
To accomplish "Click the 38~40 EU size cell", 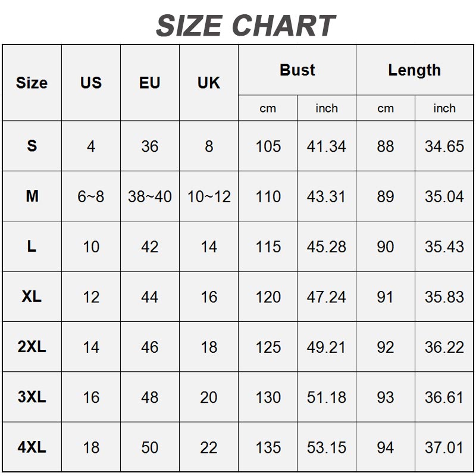I will click(149, 196).
